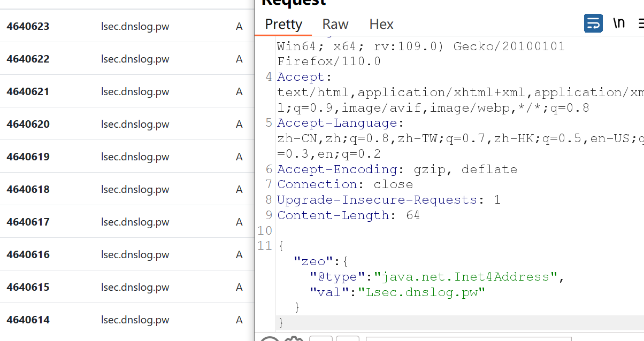This screenshot has height=341, width=644.
Task: Click the Content-Length header line
Action: click(348, 215)
